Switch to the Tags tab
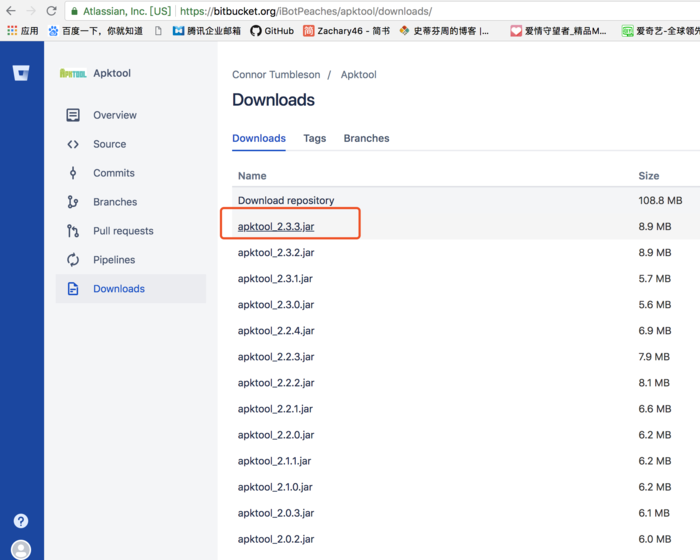 click(315, 138)
